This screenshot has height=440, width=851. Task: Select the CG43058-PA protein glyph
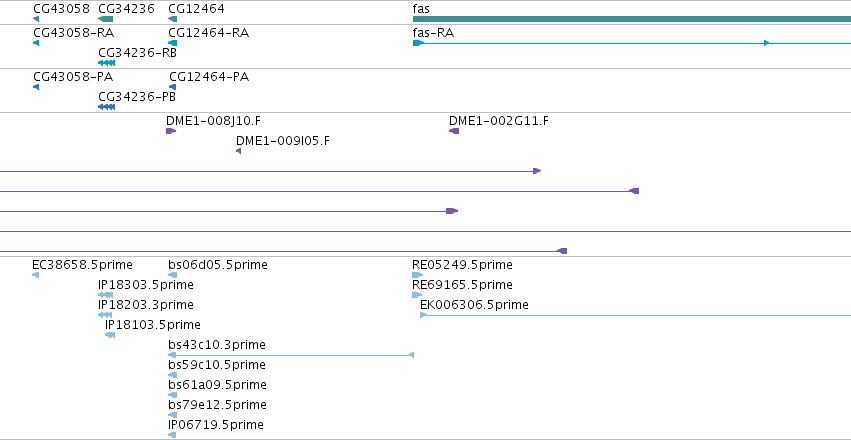pos(36,87)
